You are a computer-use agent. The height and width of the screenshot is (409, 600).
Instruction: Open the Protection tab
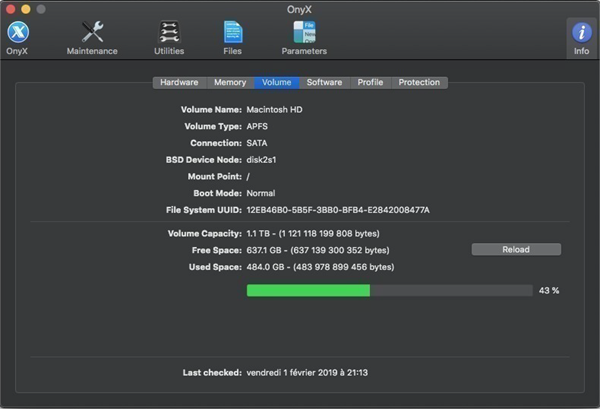419,82
